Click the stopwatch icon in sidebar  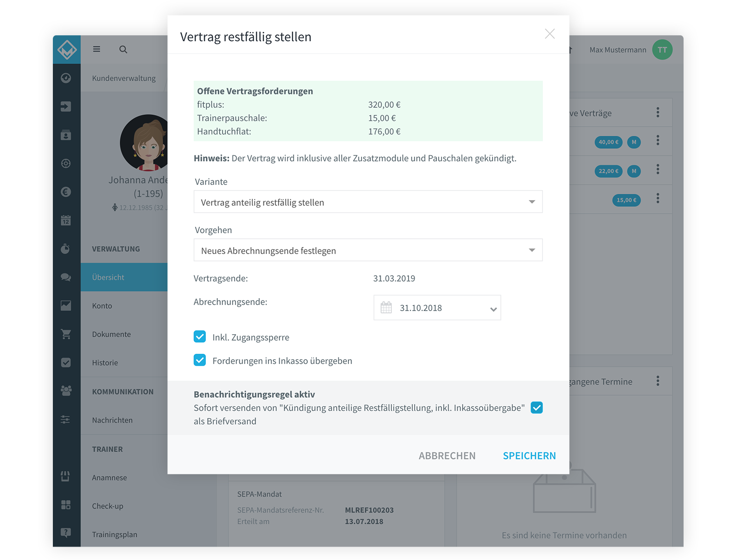(x=66, y=249)
